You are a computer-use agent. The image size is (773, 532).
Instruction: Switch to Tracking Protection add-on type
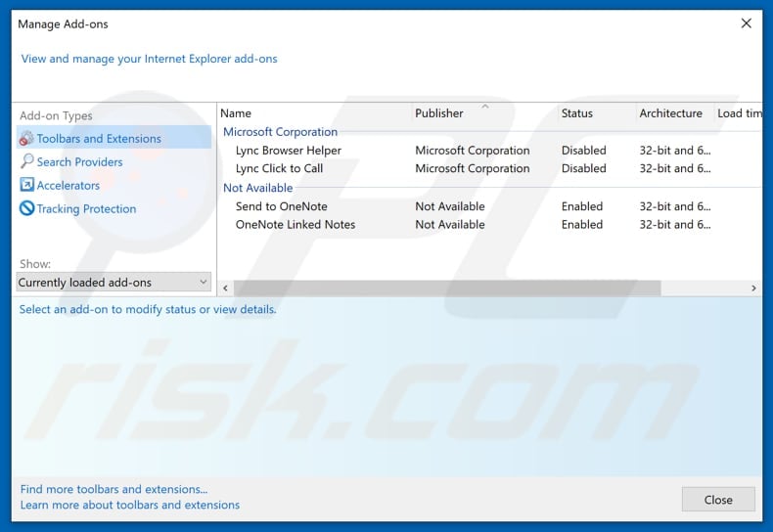click(x=114, y=209)
